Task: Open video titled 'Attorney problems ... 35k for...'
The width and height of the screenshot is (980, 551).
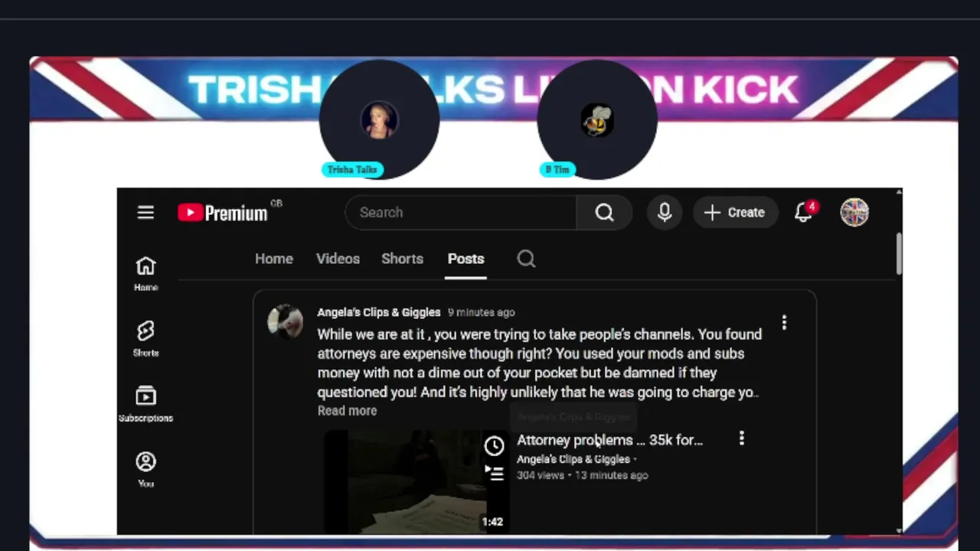Action: click(609, 440)
